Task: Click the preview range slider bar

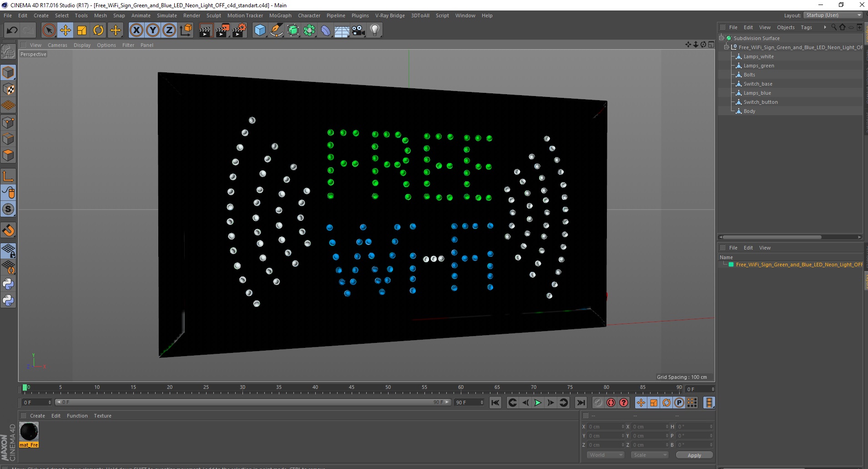Action: click(x=253, y=402)
